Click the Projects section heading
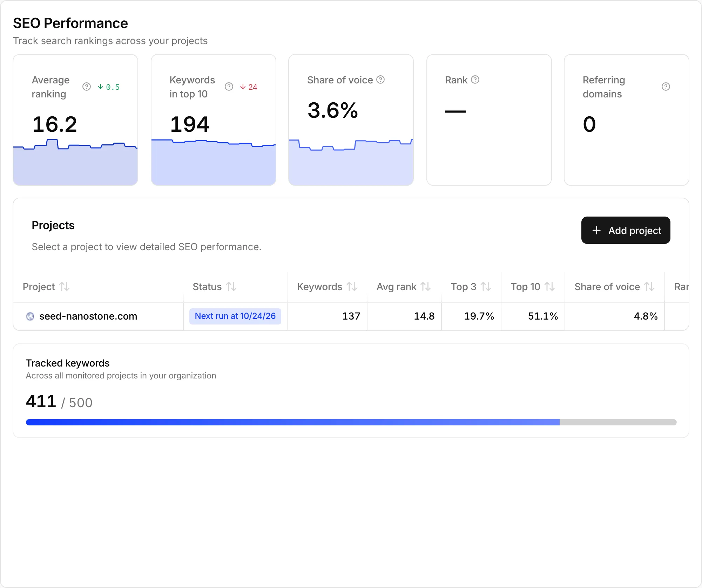Screen dimensions: 702x588 53,225
